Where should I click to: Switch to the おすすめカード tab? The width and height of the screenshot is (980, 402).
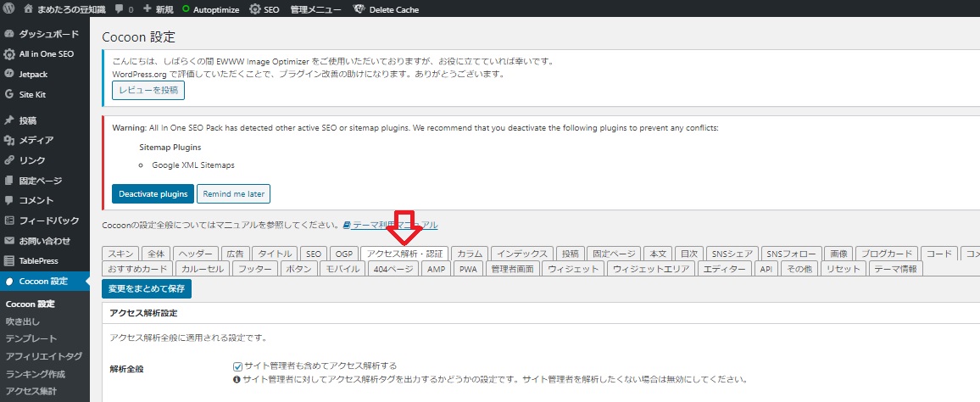tap(137, 269)
